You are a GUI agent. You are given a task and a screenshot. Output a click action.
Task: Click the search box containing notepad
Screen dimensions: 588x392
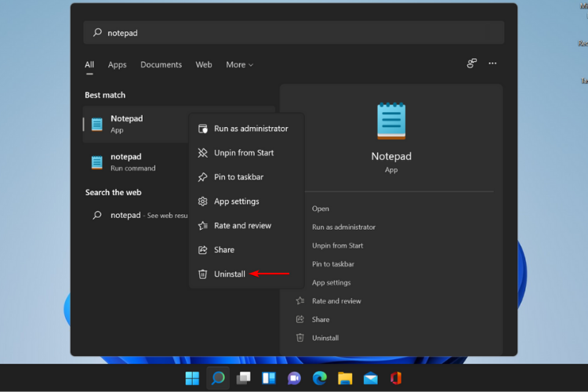[x=294, y=33]
